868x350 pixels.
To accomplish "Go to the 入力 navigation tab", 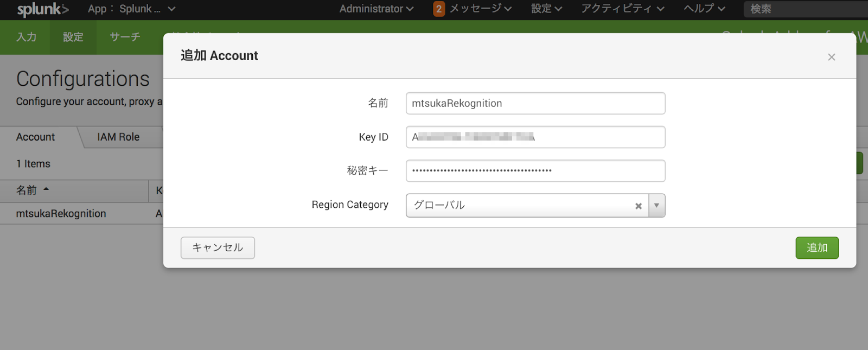I will coord(26,37).
